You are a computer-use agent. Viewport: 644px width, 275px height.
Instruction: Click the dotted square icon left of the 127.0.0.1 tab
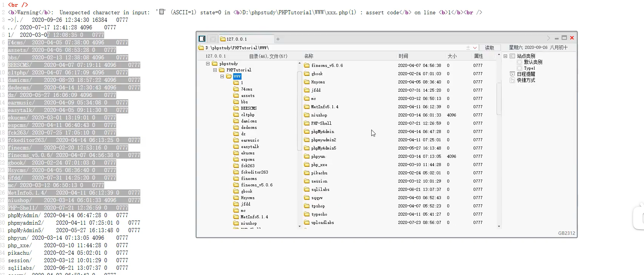[213, 39]
